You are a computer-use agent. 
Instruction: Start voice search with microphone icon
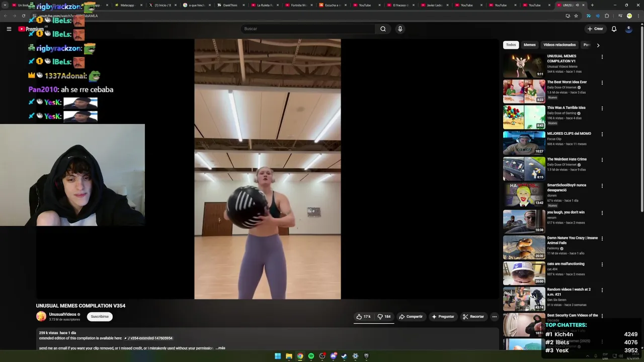(x=400, y=29)
